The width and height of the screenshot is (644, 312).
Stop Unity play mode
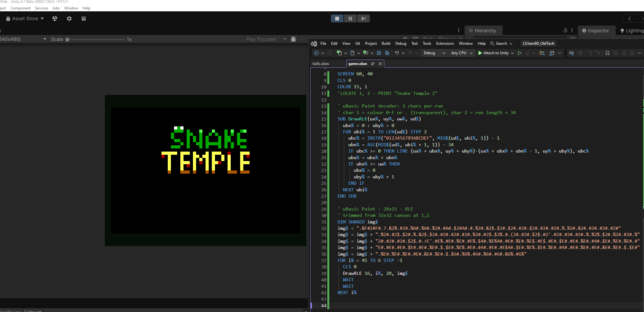pos(337,19)
